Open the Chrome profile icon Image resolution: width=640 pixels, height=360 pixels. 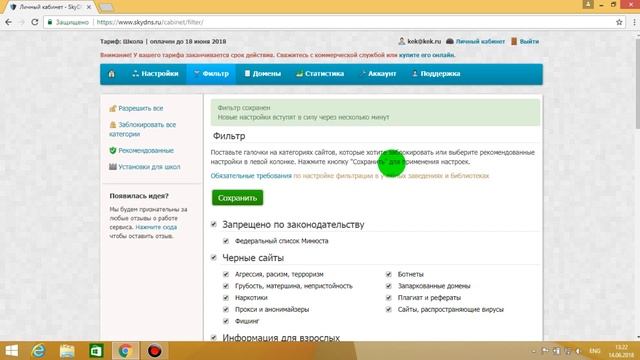[x=588, y=4]
